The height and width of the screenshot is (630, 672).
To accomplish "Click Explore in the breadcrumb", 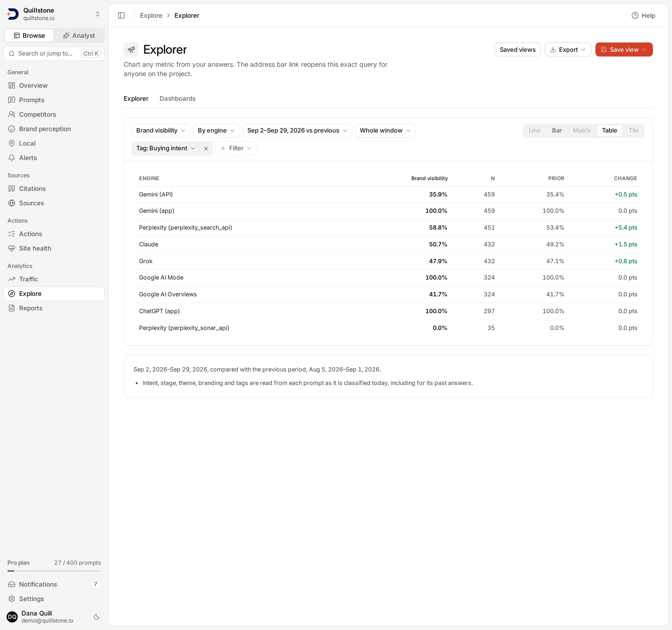I will (151, 16).
